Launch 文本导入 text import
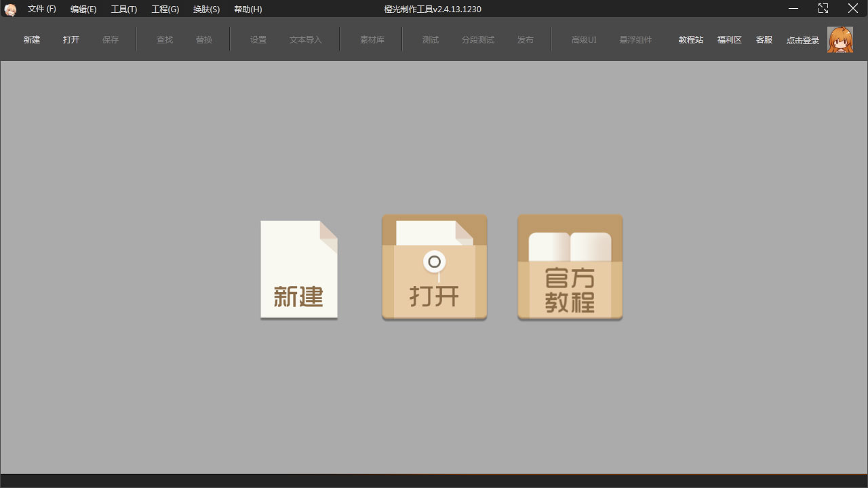 click(305, 39)
